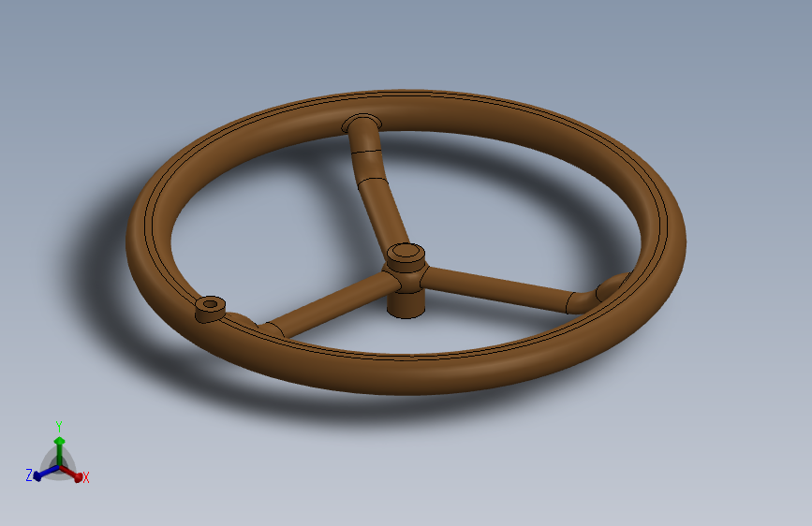Select the lower cylinder beneath the central hub

tap(406, 303)
